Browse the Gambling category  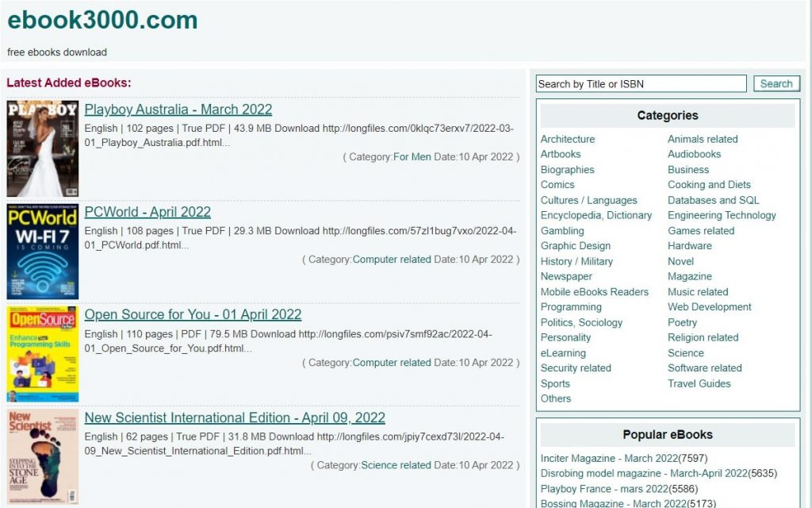pyautogui.click(x=562, y=231)
